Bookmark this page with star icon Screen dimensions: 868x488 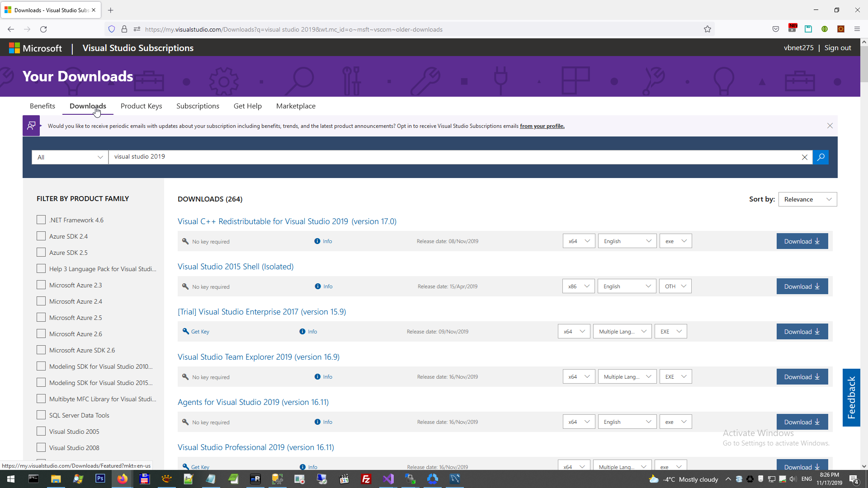(708, 29)
